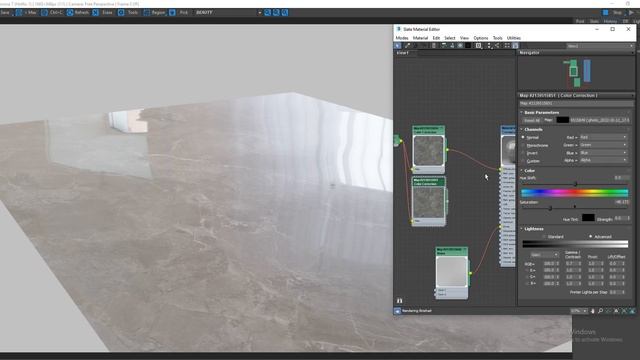This screenshot has height=360, width=640.
Task: Click the material ID channel icon
Action: 479,46
